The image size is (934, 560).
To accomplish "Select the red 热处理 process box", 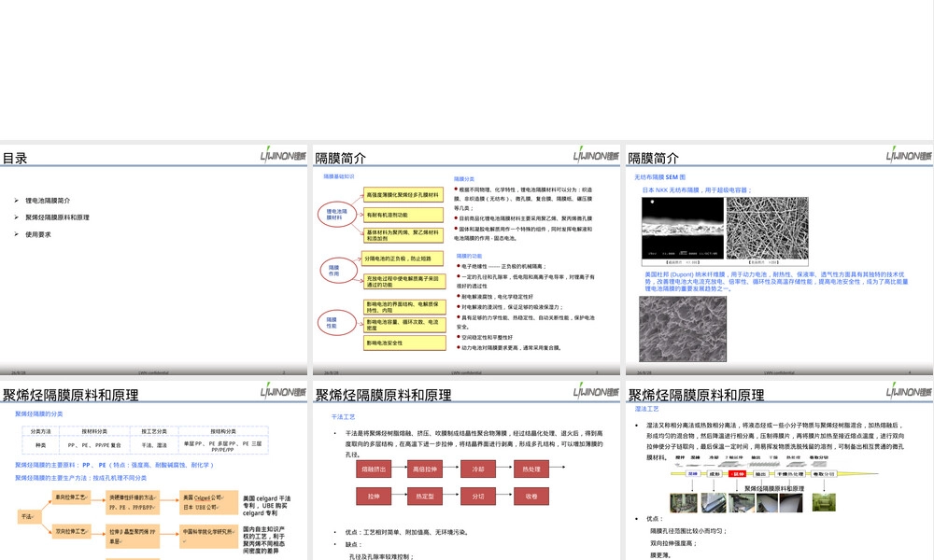I will [x=531, y=469].
